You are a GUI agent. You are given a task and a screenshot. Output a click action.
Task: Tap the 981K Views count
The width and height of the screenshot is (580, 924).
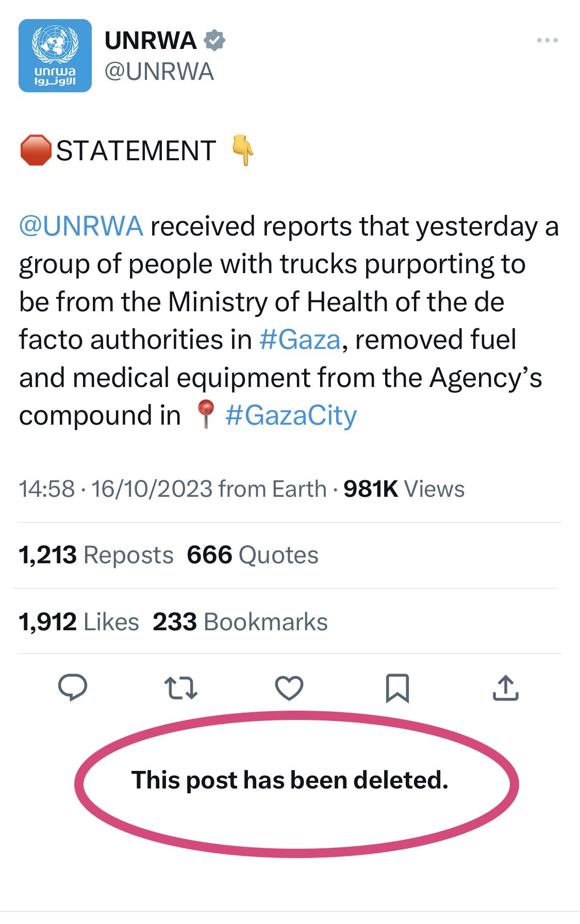click(x=404, y=489)
